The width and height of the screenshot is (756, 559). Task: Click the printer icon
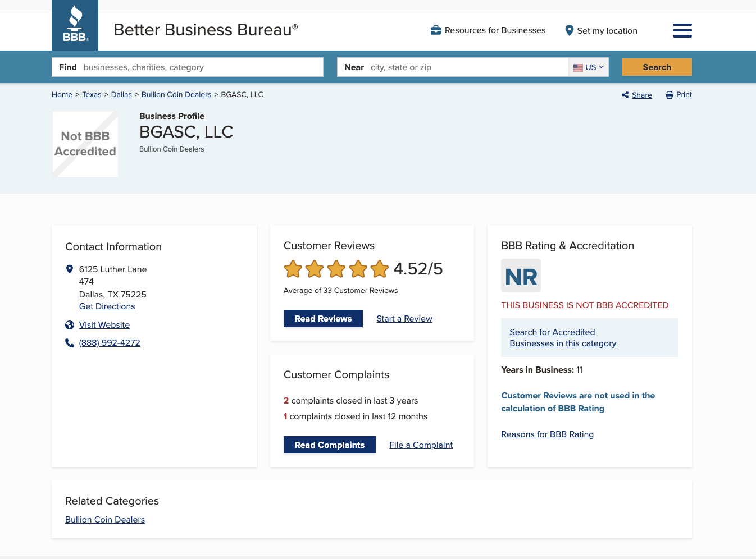(669, 95)
